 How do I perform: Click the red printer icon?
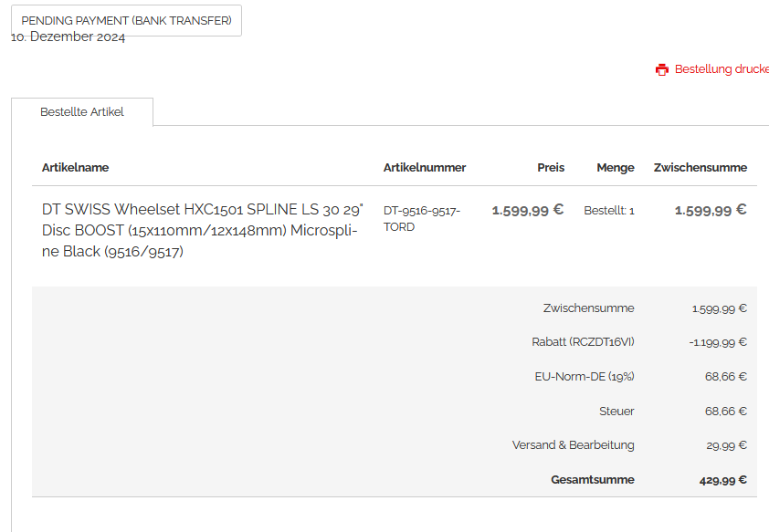point(662,69)
